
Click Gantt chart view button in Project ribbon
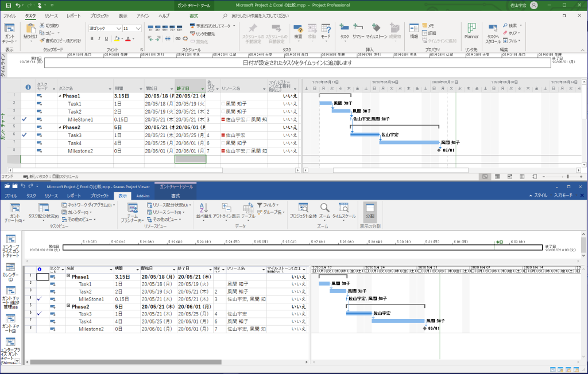pos(10,33)
